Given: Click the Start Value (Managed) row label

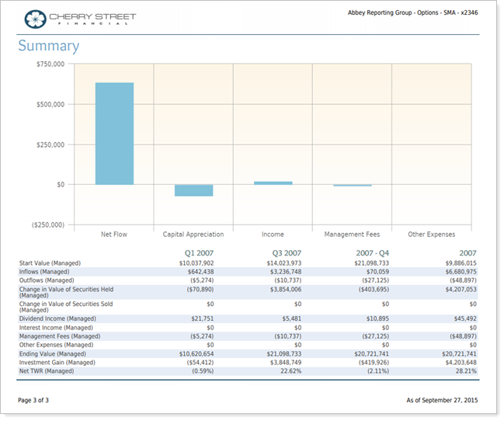Looking at the screenshot, I should tap(50, 263).
